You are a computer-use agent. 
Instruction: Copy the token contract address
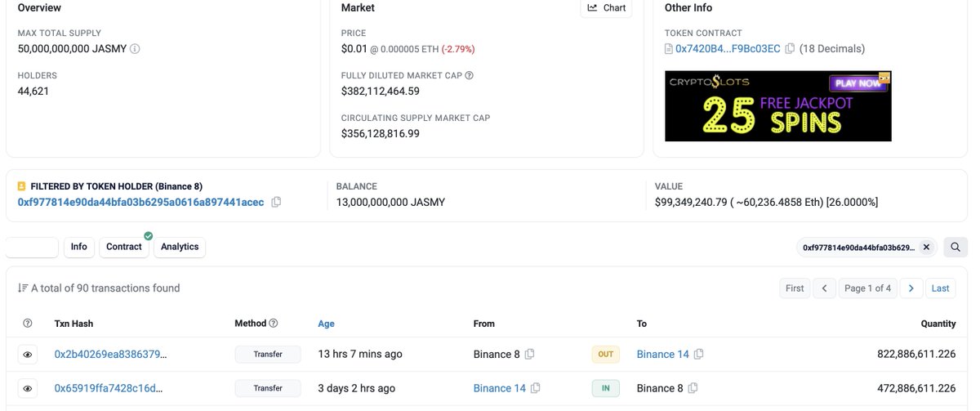click(x=790, y=49)
